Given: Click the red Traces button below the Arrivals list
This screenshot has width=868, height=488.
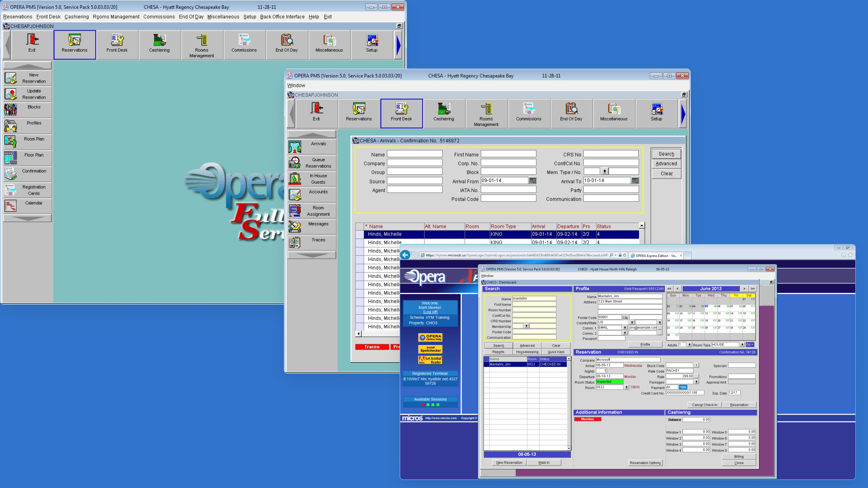Looking at the screenshot, I should [x=372, y=347].
